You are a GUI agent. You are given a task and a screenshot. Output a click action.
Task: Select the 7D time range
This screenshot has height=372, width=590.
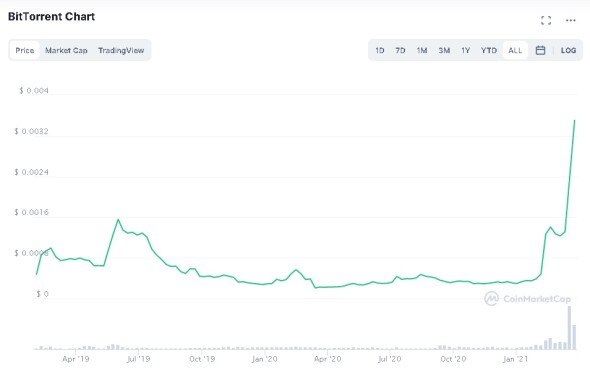[x=400, y=50]
